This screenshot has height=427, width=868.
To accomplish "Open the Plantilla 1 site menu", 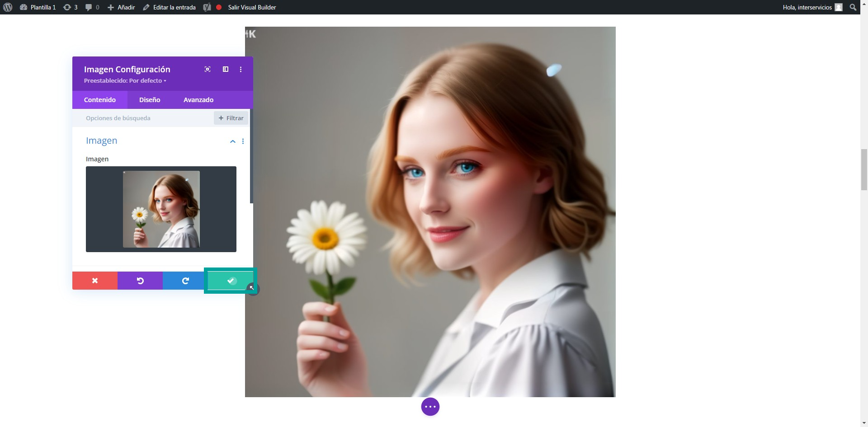I will (x=38, y=7).
